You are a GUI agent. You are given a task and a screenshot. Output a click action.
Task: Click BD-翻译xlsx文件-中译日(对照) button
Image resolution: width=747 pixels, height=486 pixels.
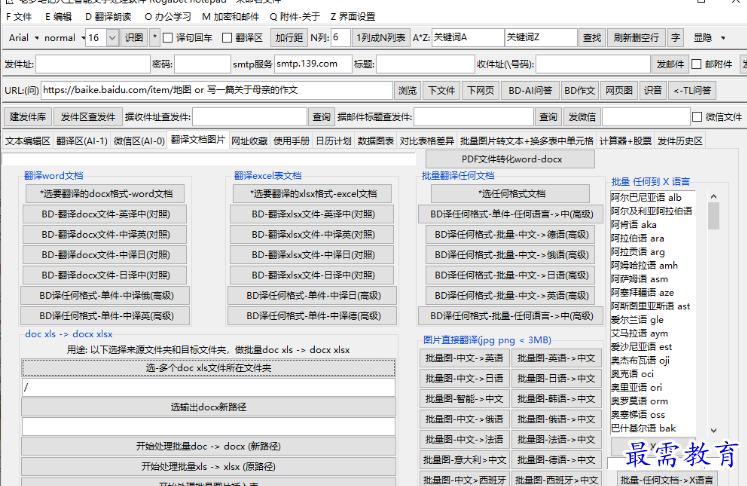313,255
